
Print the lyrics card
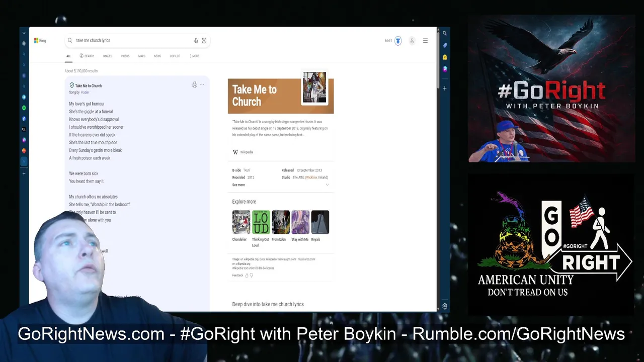195,84
